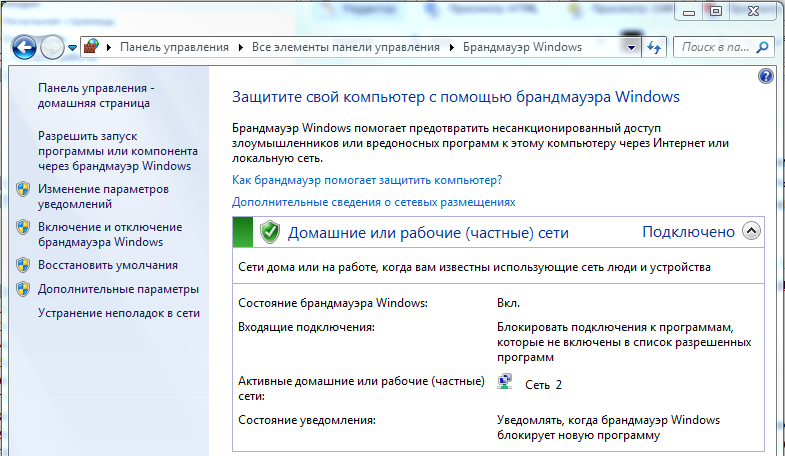Select 'Панель управления' breadcrumb
Image resolution: width=785 pixels, height=456 pixels.
coord(174,47)
